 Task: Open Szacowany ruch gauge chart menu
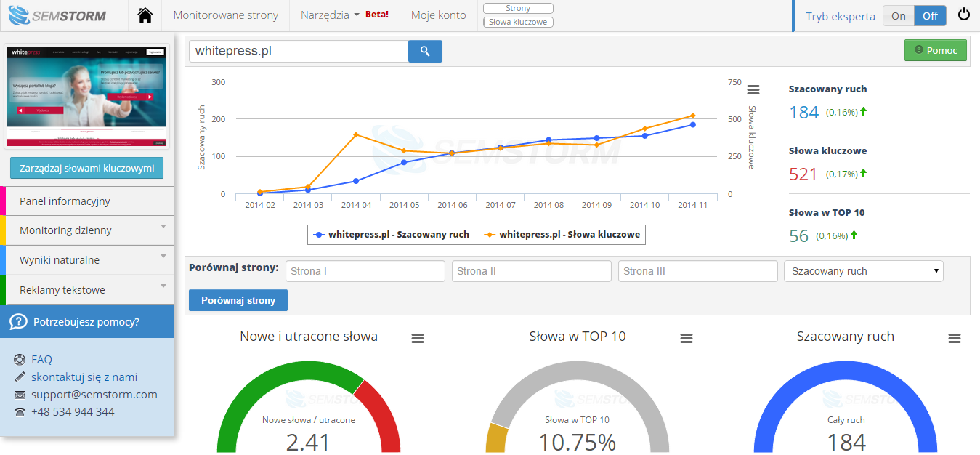click(x=955, y=339)
